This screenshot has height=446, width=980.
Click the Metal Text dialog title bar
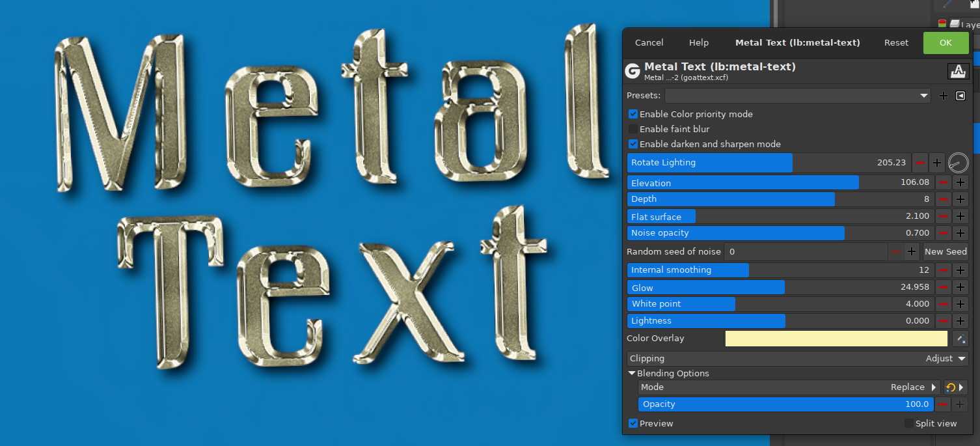click(797, 42)
